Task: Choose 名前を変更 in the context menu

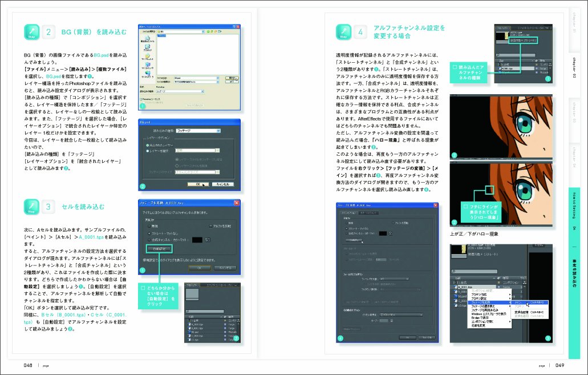Action: click(x=490, y=325)
